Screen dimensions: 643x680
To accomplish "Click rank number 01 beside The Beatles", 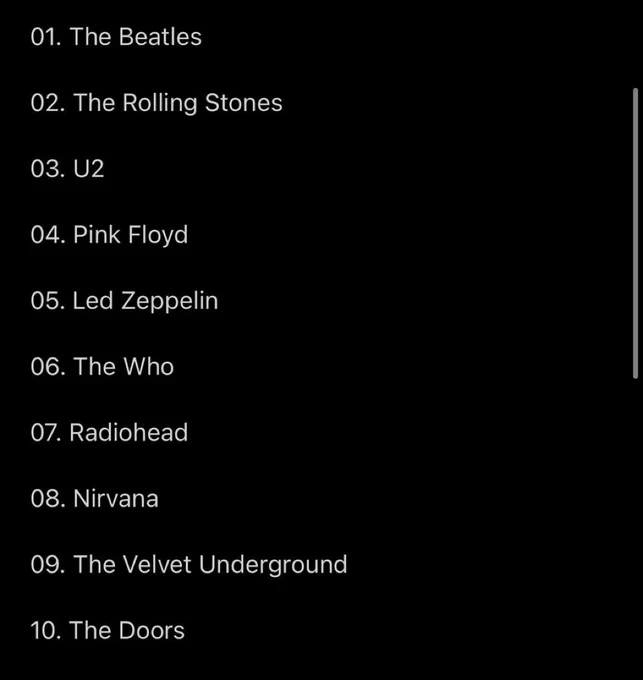I will pos(46,36).
